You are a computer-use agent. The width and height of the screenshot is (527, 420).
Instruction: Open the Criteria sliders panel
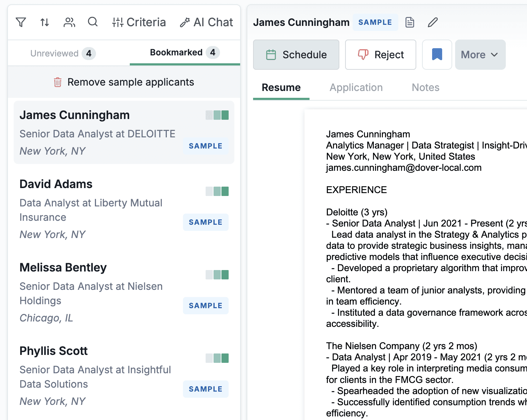[139, 22]
